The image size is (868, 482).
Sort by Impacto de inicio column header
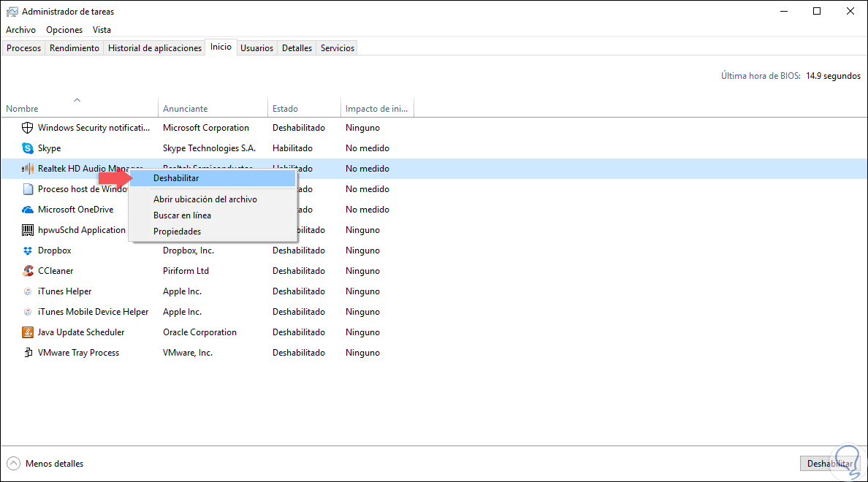[x=376, y=109]
